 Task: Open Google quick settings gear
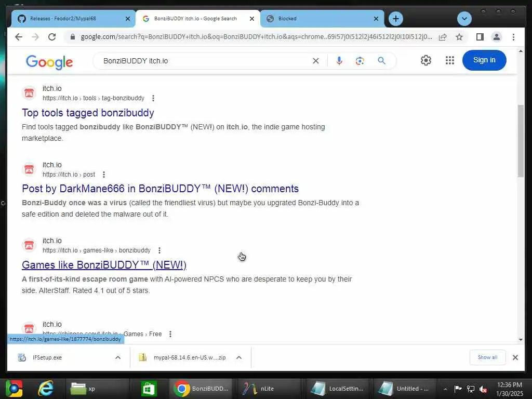pos(426,60)
